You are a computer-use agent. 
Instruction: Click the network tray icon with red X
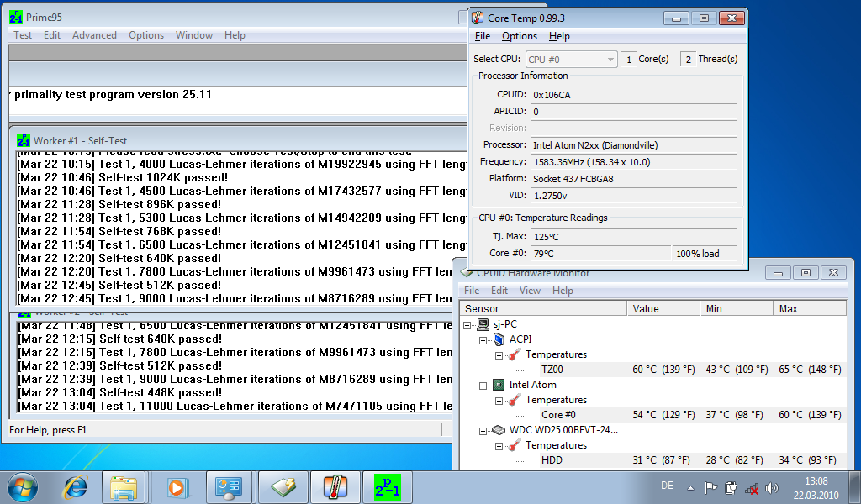(x=751, y=488)
